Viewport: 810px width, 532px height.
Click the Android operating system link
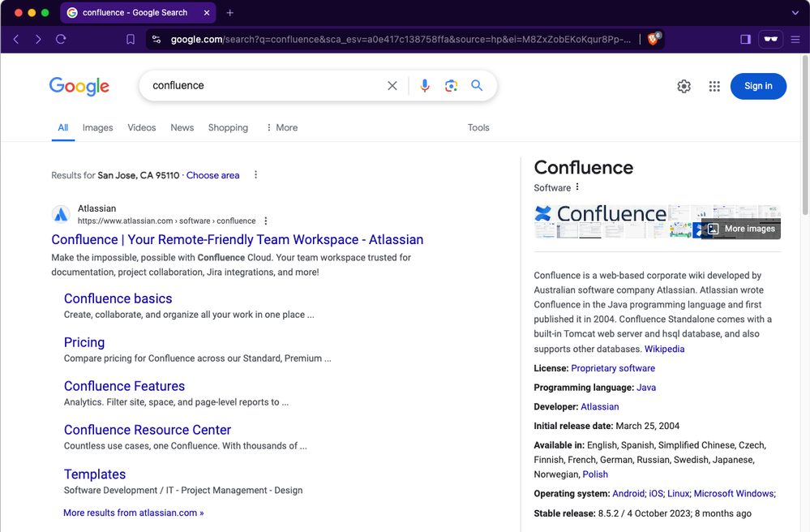[x=628, y=493]
